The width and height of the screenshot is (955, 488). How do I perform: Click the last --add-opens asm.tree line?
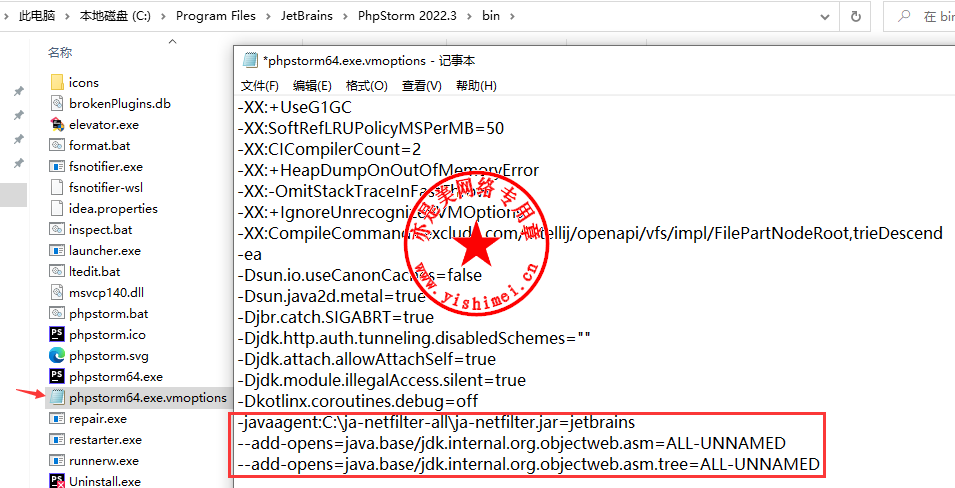coord(529,464)
